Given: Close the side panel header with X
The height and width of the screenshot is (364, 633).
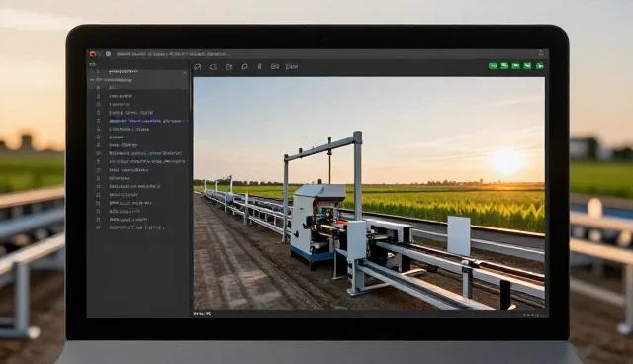Looking at the screenshot, I should pyautogui.click(x=185, y=73).
